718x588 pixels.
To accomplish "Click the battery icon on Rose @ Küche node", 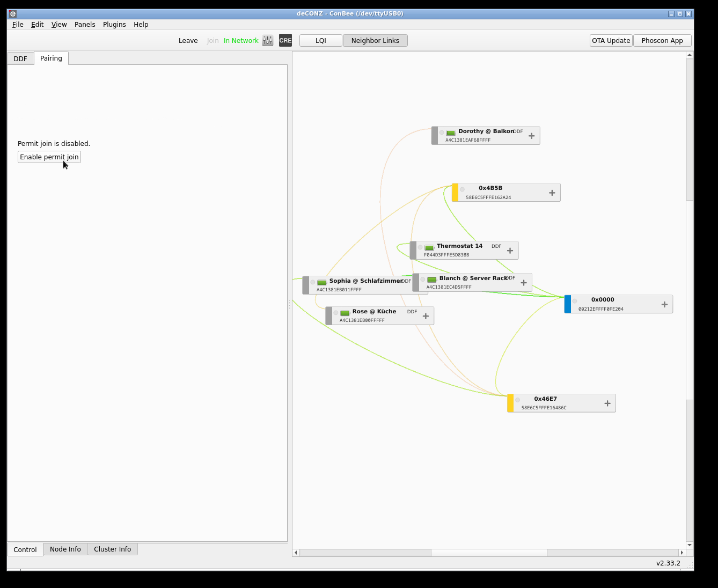I will 345,313.
